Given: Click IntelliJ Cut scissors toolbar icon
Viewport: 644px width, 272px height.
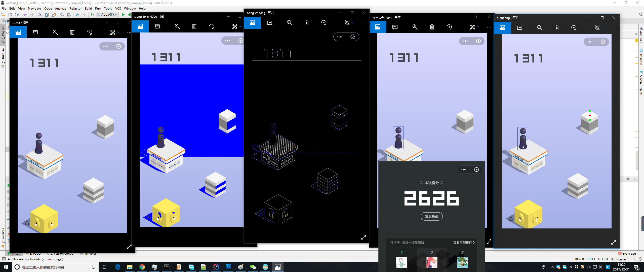Looking at the screenshot, I should click(40, 15).
